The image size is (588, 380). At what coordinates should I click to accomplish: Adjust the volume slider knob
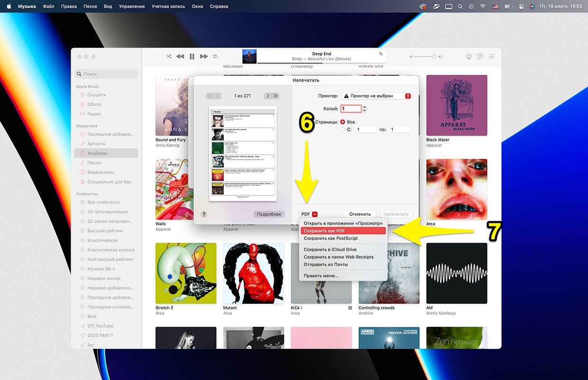coord(434,56)
